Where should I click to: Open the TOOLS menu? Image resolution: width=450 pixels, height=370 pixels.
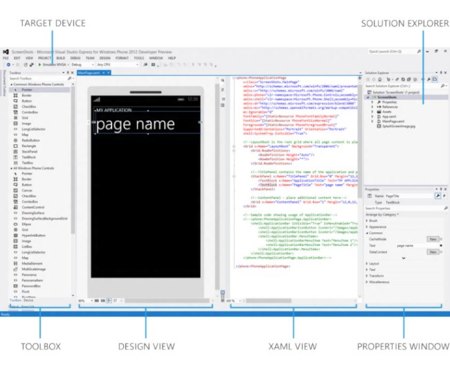click(139, 58)
